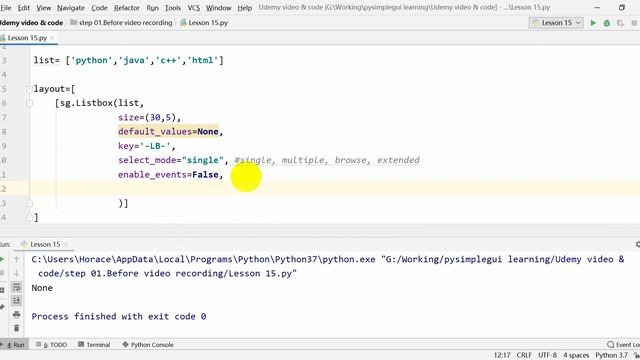This screenshot has height=360, width=640.
Task: Click the restore layout icon in Run panel
Action: [x=2, y=290]
